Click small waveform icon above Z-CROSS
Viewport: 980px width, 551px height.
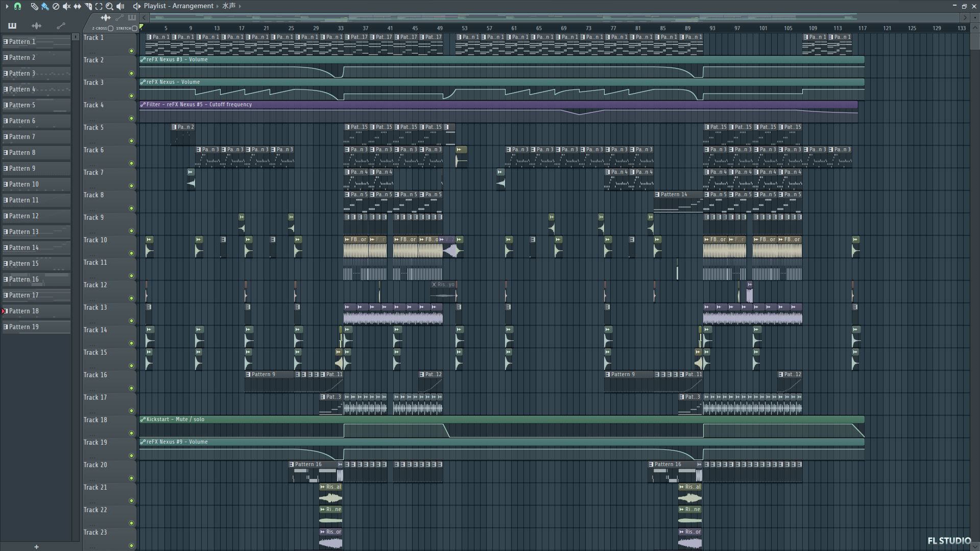tap(106, 17)
